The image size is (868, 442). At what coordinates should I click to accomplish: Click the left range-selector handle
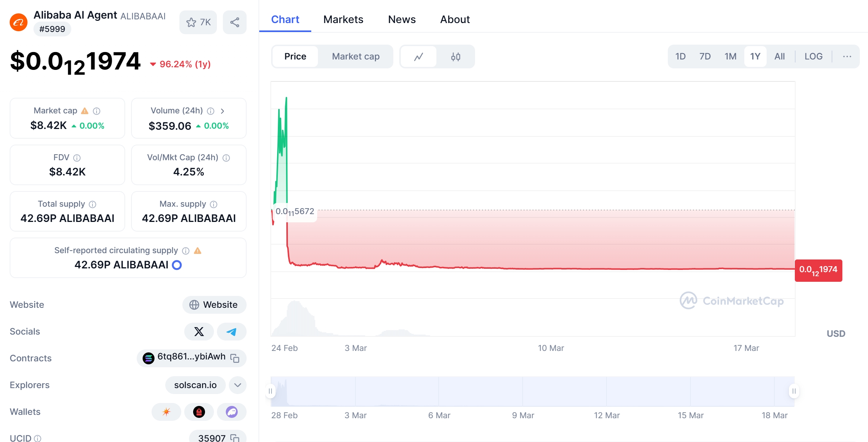270,391
